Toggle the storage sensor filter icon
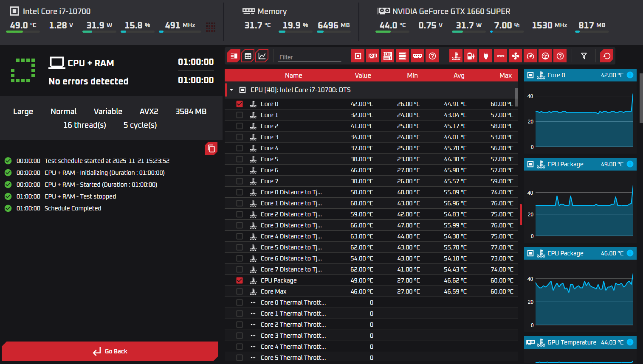643x364 pixels. click(403, 56)
